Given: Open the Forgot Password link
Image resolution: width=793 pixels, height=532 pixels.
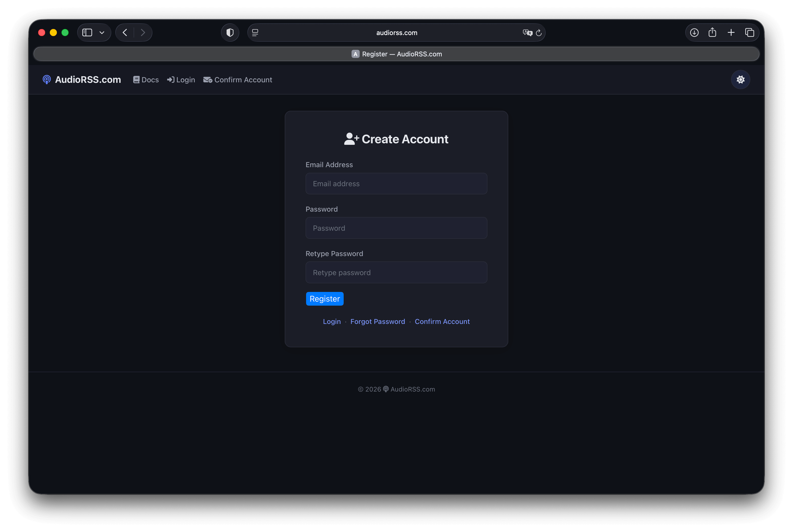Looking at the screenshot, I should [377, 321].
